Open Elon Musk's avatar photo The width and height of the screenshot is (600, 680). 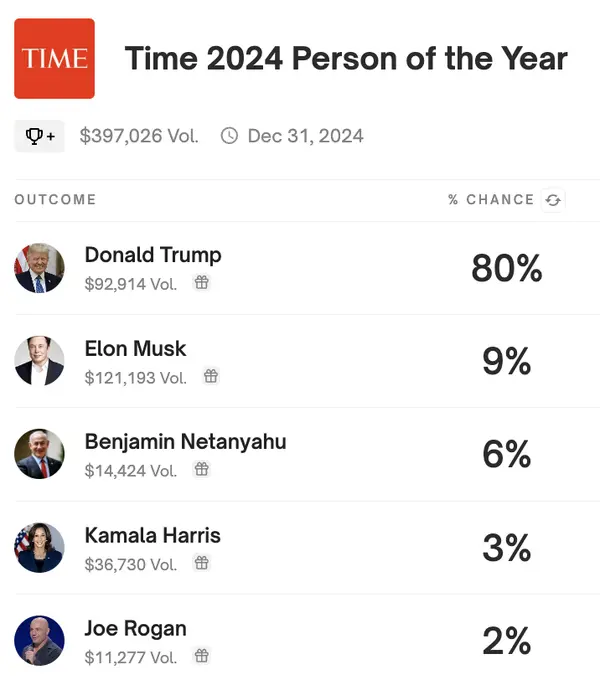tap(39, 361)
